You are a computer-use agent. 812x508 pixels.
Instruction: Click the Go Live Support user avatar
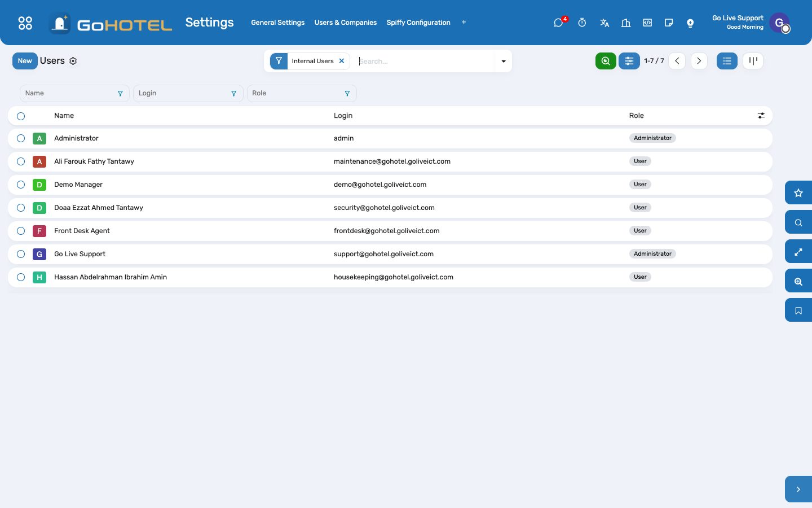tap(779, 23)
